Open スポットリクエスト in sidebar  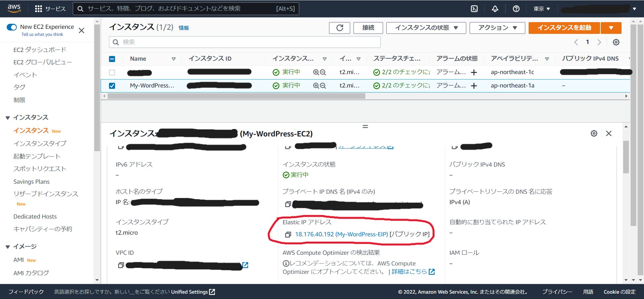coord(40,169)
